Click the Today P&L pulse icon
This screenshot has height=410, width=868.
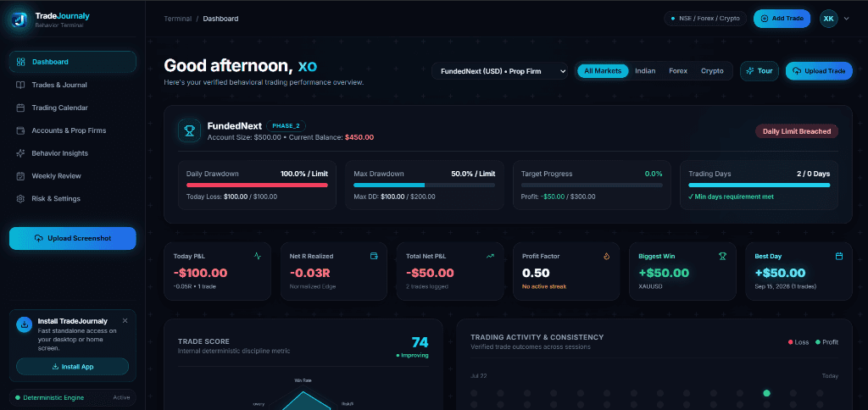click(258, 256)
